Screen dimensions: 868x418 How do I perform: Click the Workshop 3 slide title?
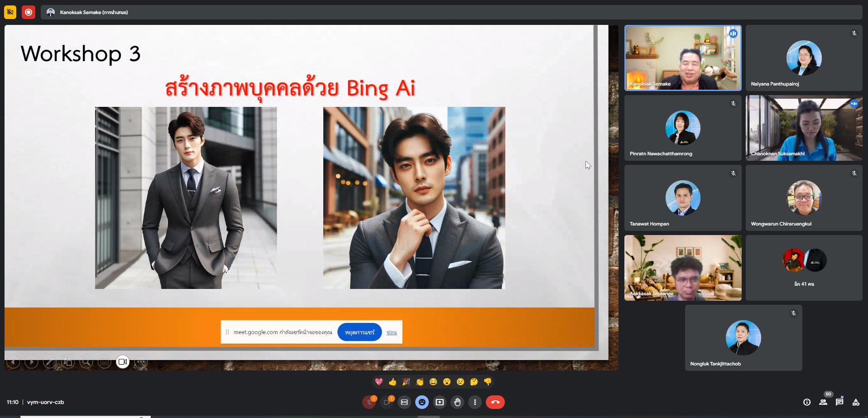point(81,54)
